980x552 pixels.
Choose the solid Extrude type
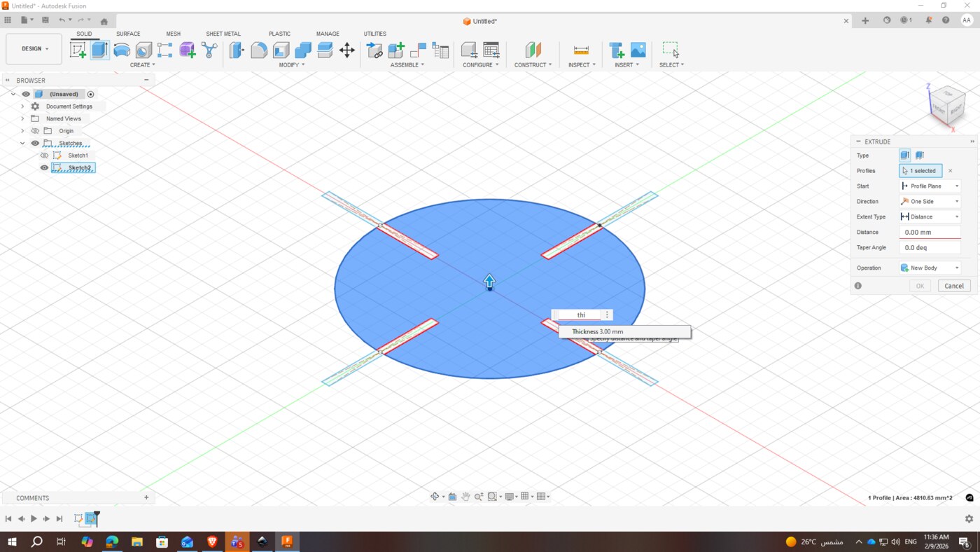pos(905,156)
